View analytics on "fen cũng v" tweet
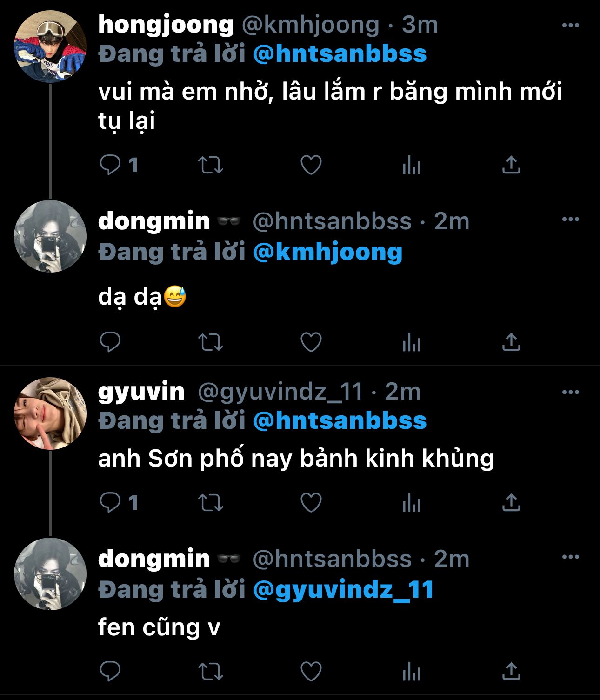This screenshot has height=700, width=600. coord(411,672)
